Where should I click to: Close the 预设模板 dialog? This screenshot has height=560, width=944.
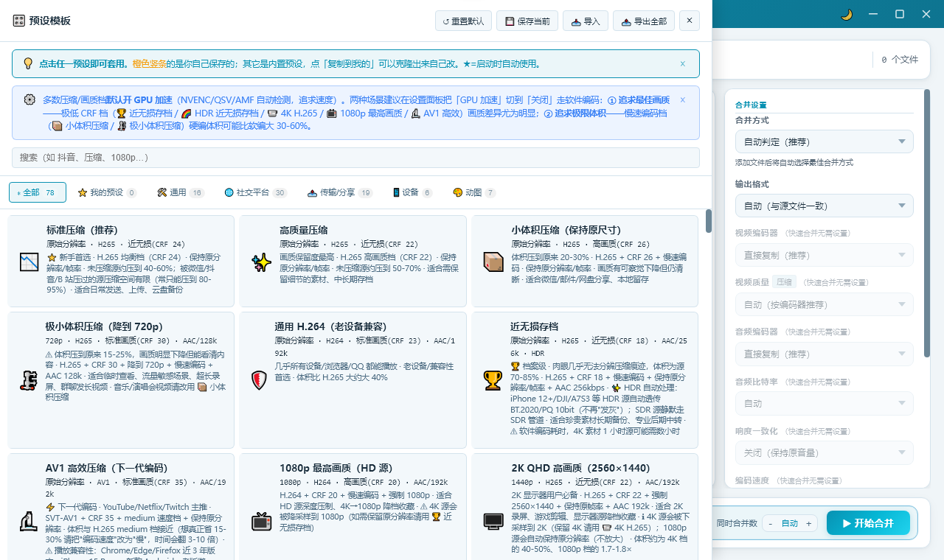coord(690,21)
